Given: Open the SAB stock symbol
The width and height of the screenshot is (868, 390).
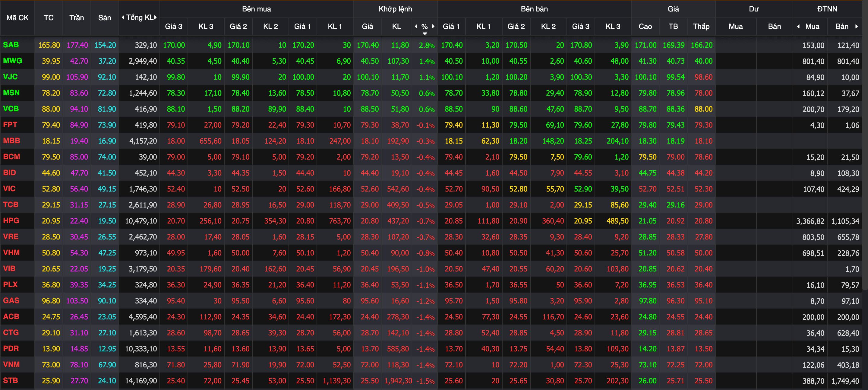Looking at the screenshot, I should coord(11,45).
